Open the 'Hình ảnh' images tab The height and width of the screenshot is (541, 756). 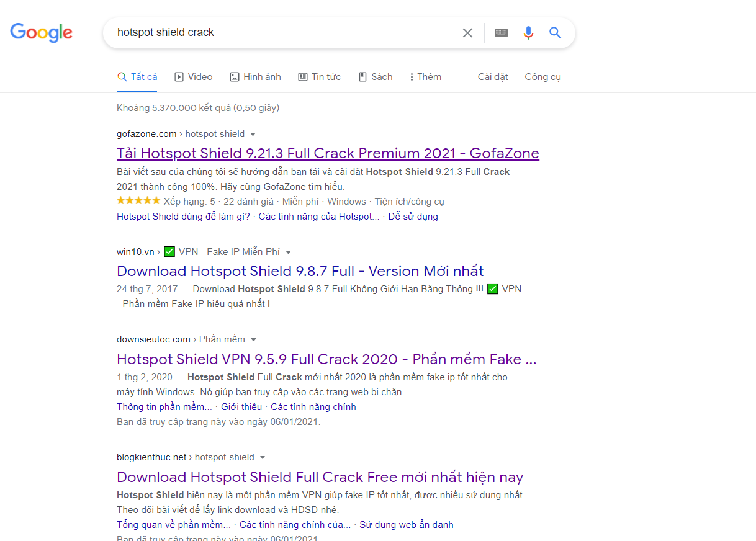(255, 77)
